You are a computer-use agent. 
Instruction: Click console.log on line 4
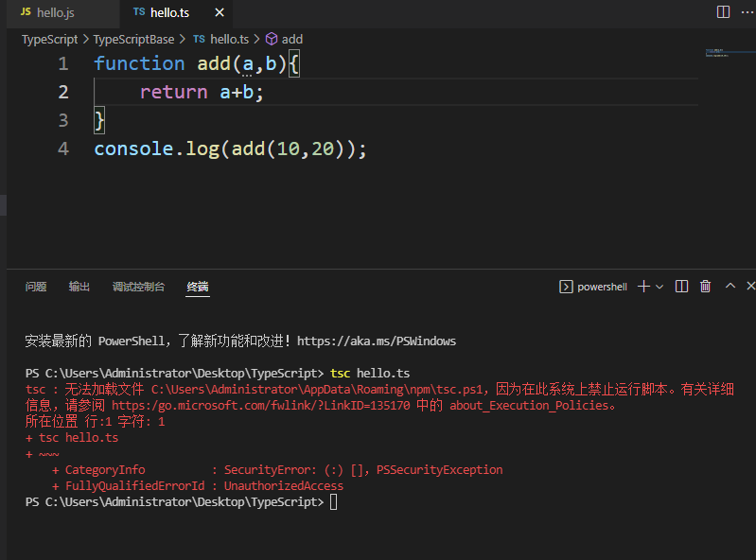pyautogui.click(x=157, y=149)
